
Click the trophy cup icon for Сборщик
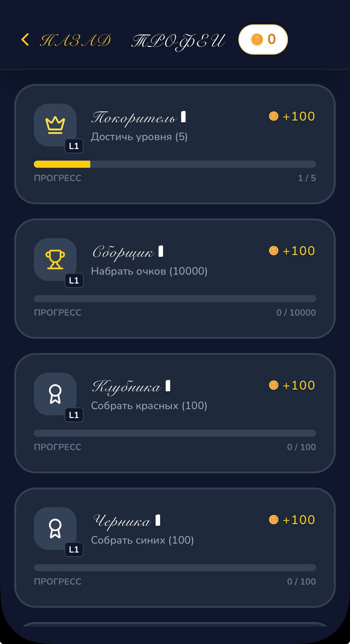click(x=55, y=260)
